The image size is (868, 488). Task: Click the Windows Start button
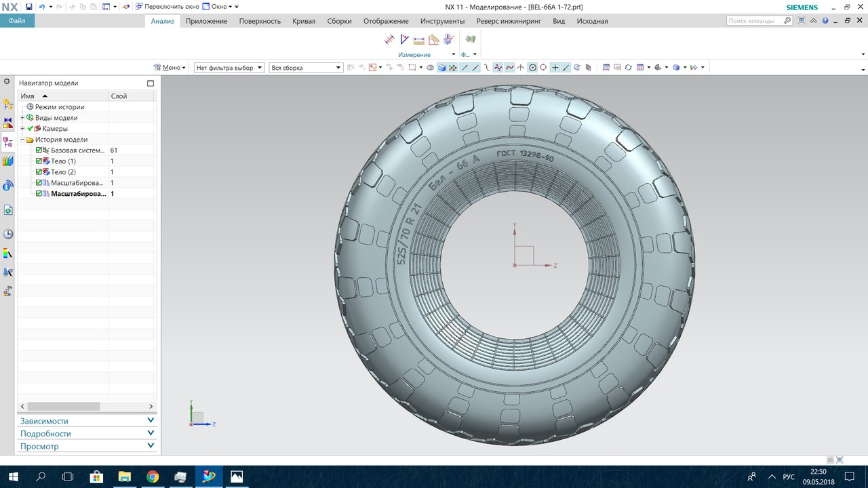[13, 476]
